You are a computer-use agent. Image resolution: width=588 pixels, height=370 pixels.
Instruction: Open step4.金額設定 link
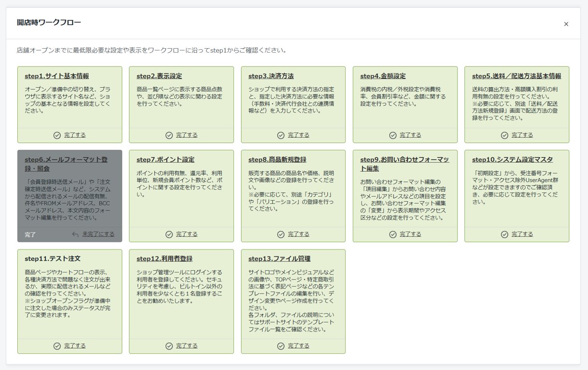pyautogui.click(x=383, y=76)
